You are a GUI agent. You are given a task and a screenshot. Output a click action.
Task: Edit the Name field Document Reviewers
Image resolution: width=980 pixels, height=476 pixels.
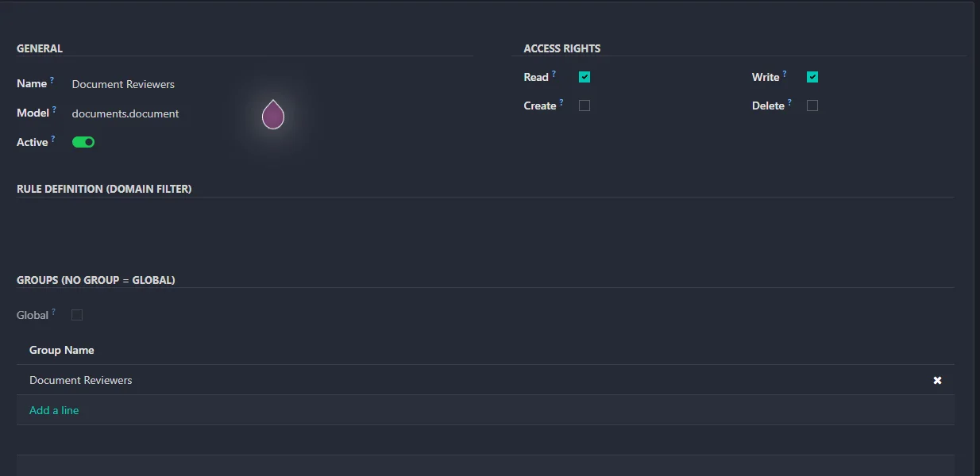tap(123, 84)
